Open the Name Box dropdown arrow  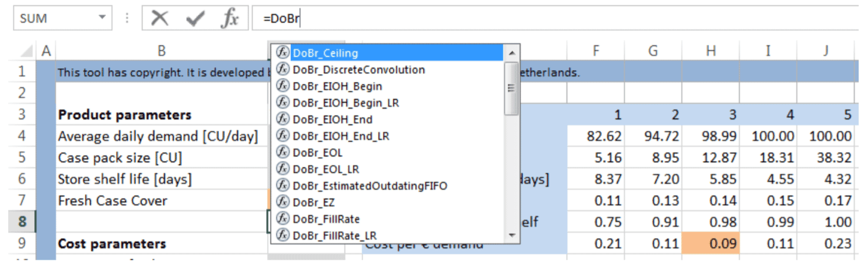102,18
